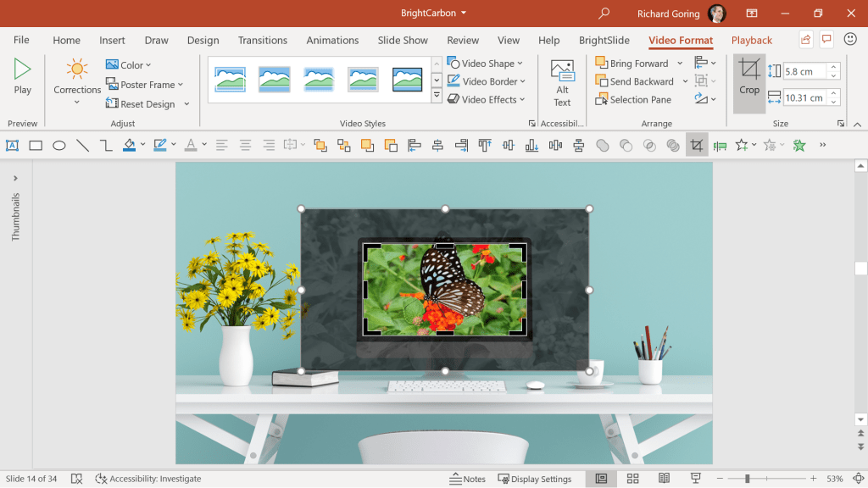Open the Animations ribbon tab
This screenshot has height=488, width=868.
point(331,40)
